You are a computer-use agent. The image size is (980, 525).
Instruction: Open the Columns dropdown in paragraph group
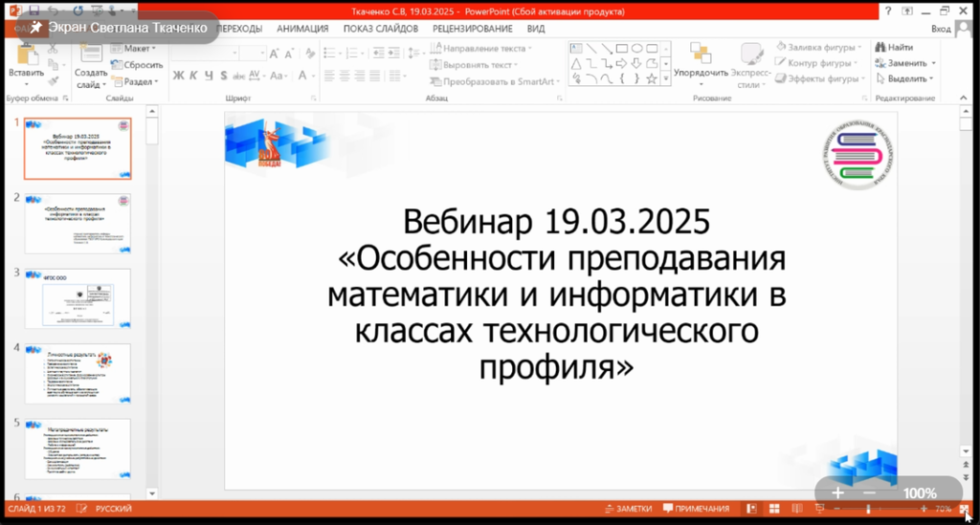coord(396,77)
